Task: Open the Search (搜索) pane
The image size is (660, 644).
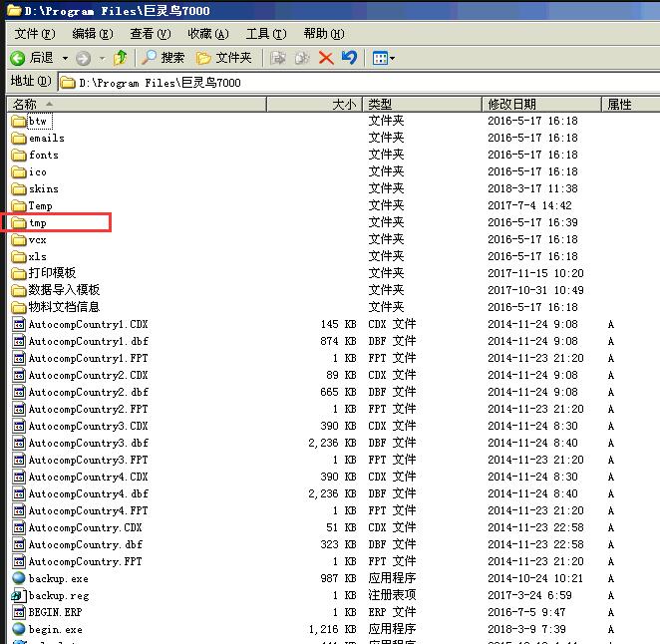Action: pos(164,58)
